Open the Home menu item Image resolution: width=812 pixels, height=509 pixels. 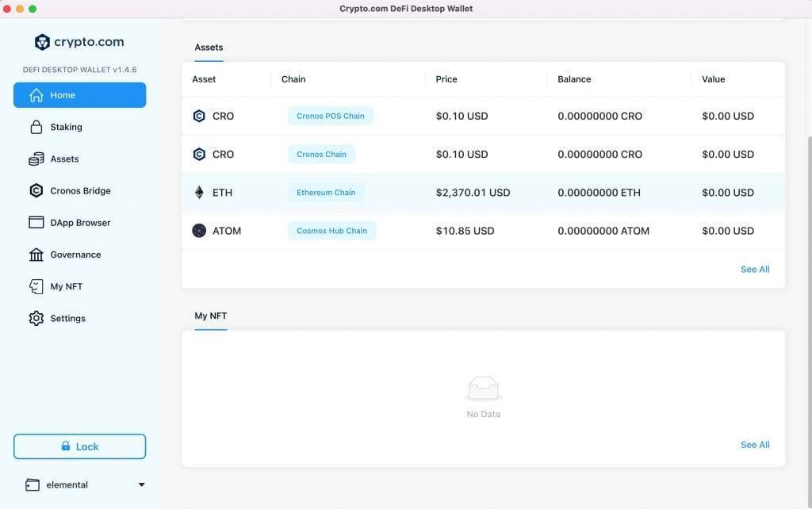[x=80, y=95]
